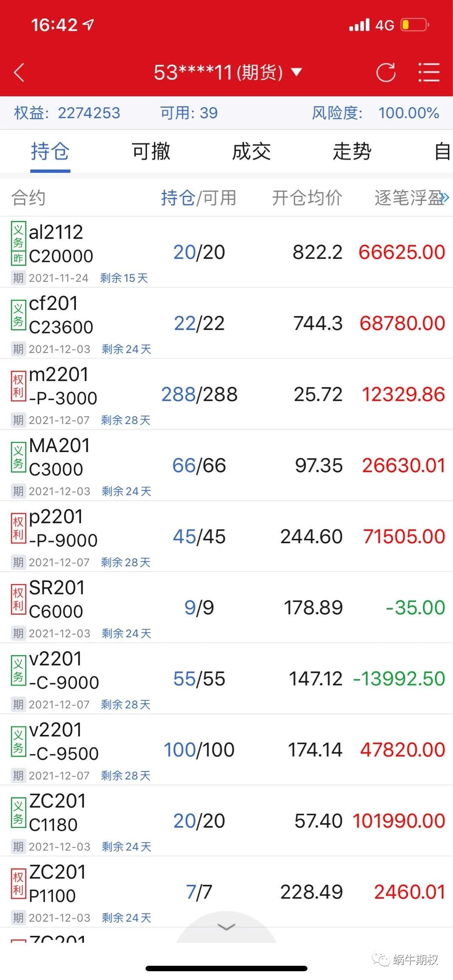This screenshot has height=980, width=453.
Task: Tap the 义务 tag on ZC201 C1180
Action: [x=18, y=813]
